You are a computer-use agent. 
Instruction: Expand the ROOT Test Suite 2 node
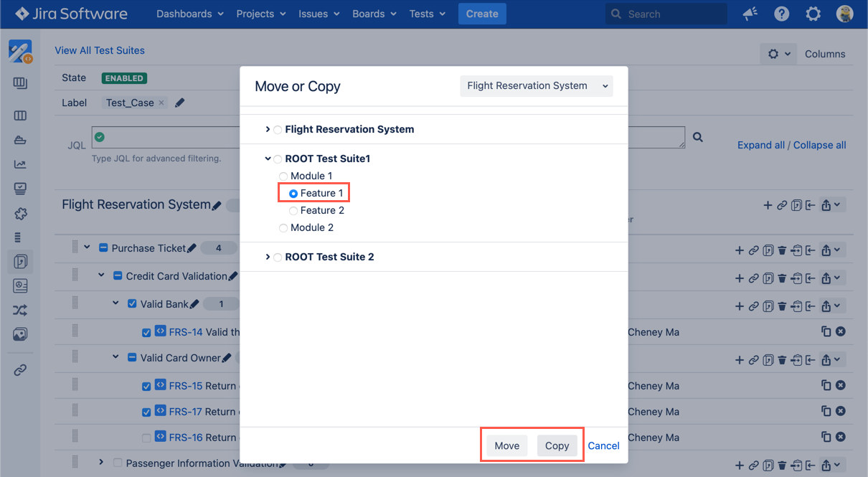[268, 257]
